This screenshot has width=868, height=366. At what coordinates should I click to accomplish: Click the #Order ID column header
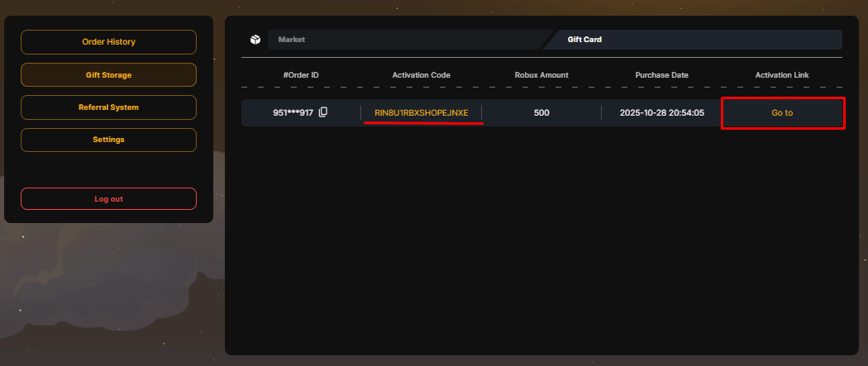(x=301, y=75)
